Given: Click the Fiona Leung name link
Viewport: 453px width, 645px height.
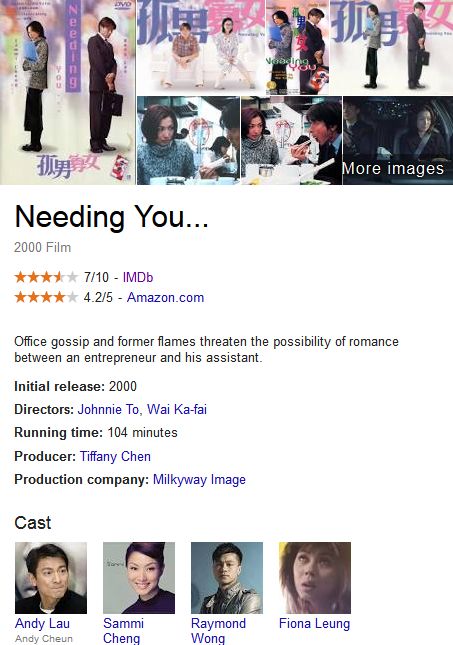Looking at the screenshot, I should pos(314,624).
